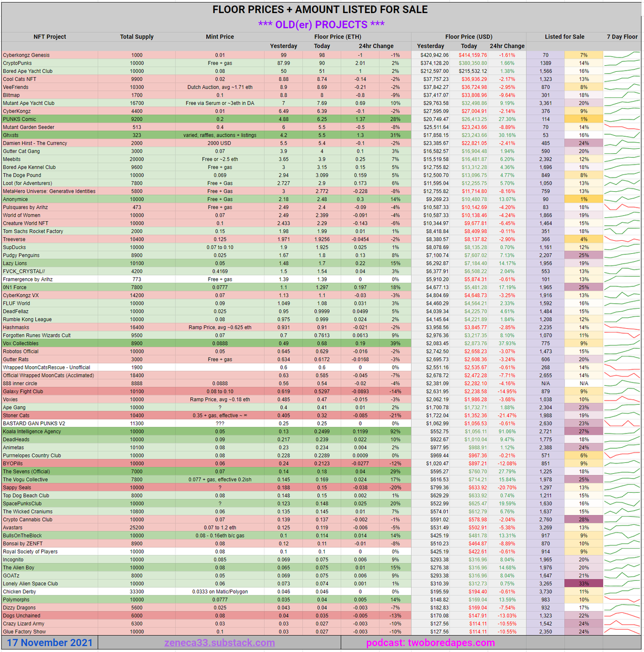The height and width of the screenshot is (652, 644).
Task: Select the '7 Day Floor' header
Action: [622, 37]
